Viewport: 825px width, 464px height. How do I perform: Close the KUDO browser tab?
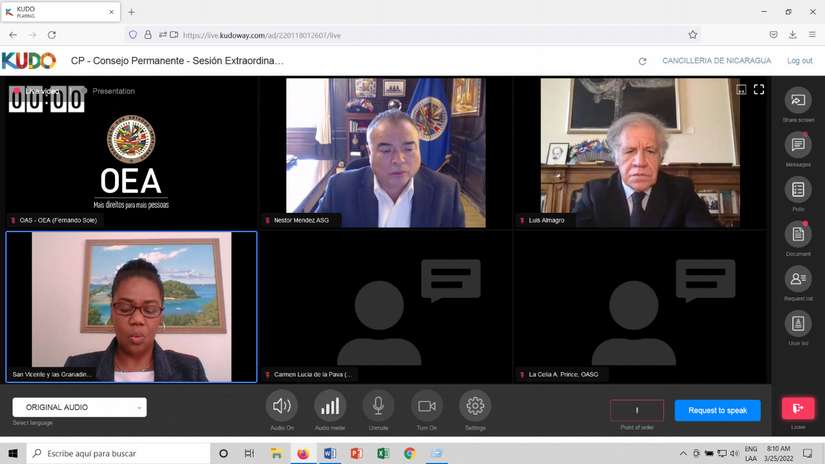click(111, 12)
